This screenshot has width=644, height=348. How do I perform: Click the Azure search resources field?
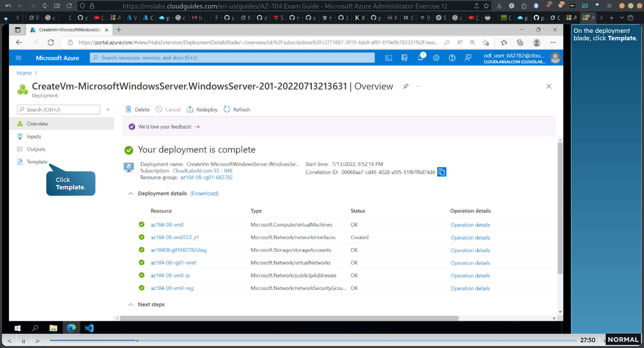point(232,58)
